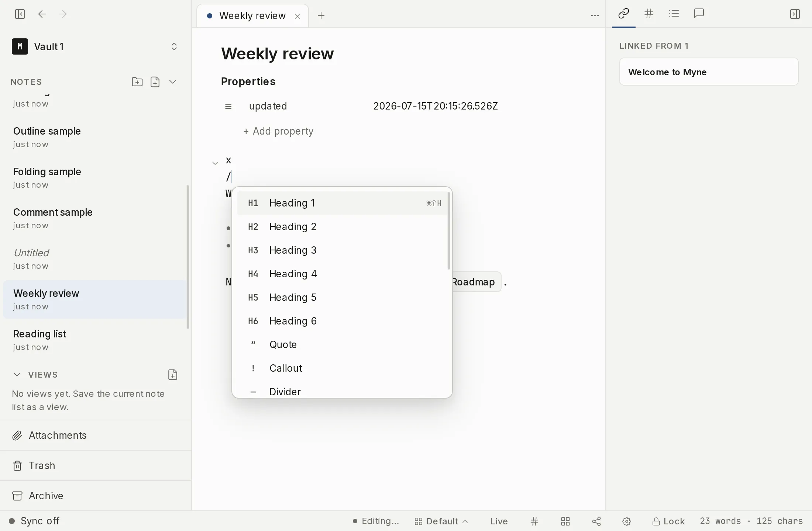Viewport: 812px width, 531px height.
Task: Open the Roadmap link chip
Action: (x=476, y=282)
